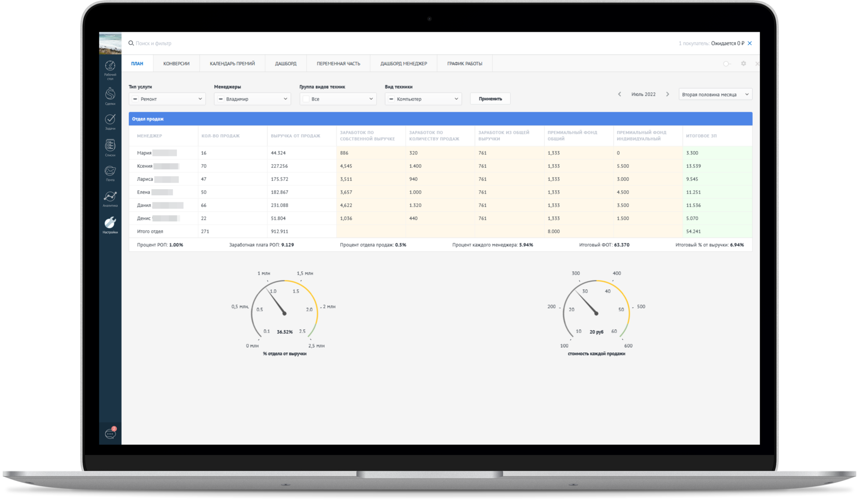Open the Почта mail icon
The image size is (859, 504).
click(x=110, y=172)
